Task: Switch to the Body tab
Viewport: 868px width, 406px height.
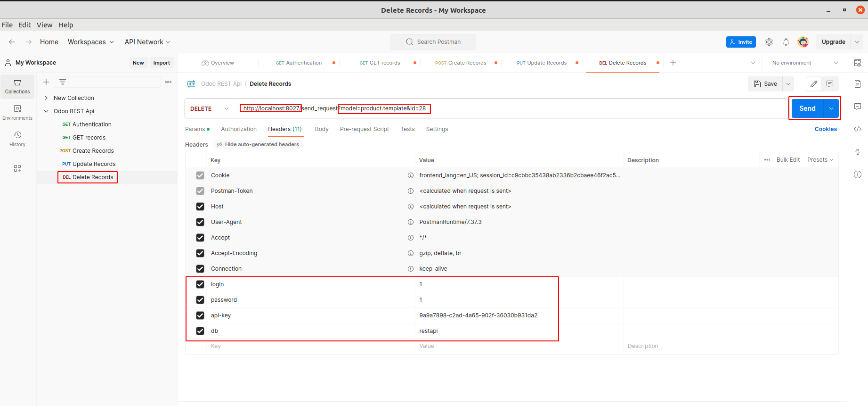Action: 322,129
